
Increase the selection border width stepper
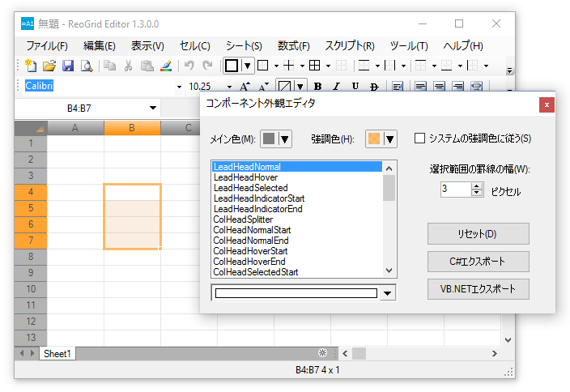(477, 185)
